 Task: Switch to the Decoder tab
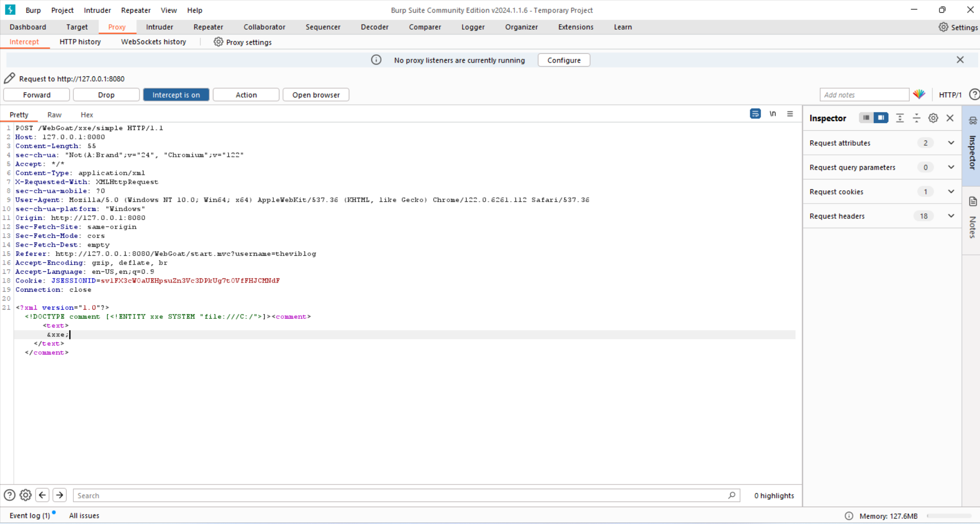pyautogui.click(x=375, y=27)
